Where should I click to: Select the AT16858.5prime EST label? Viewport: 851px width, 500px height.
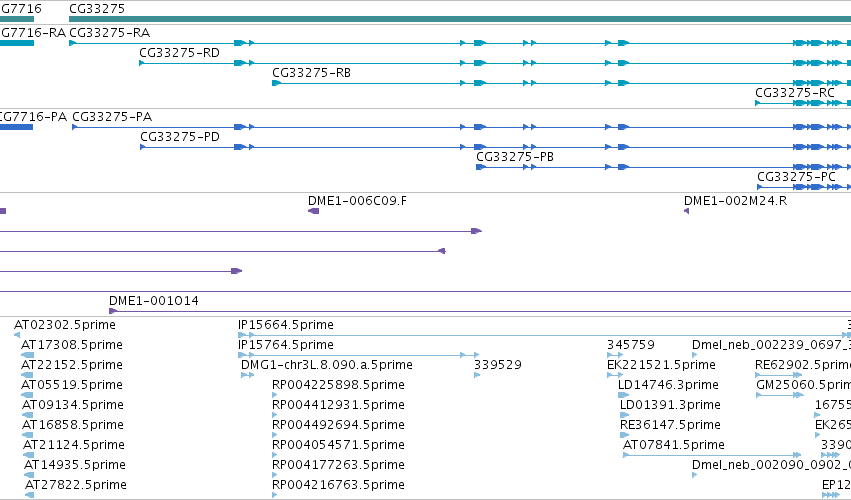point(73,425)
